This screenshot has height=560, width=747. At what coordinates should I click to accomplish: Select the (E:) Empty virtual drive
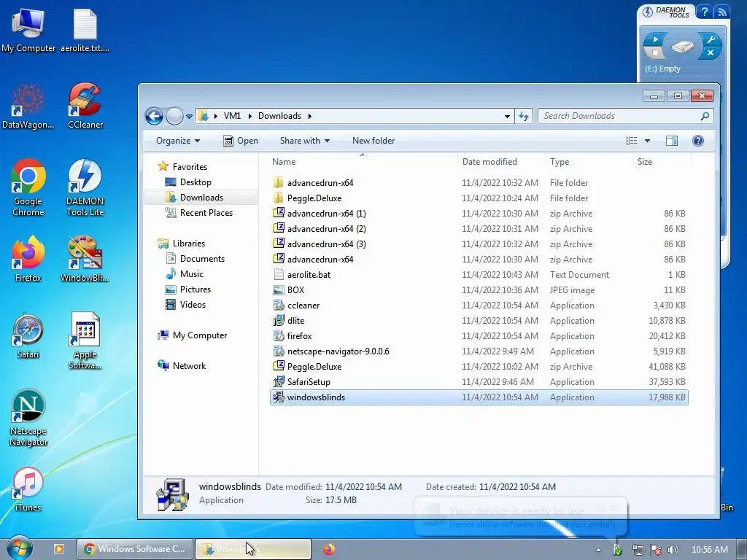(x=662, y=69)
